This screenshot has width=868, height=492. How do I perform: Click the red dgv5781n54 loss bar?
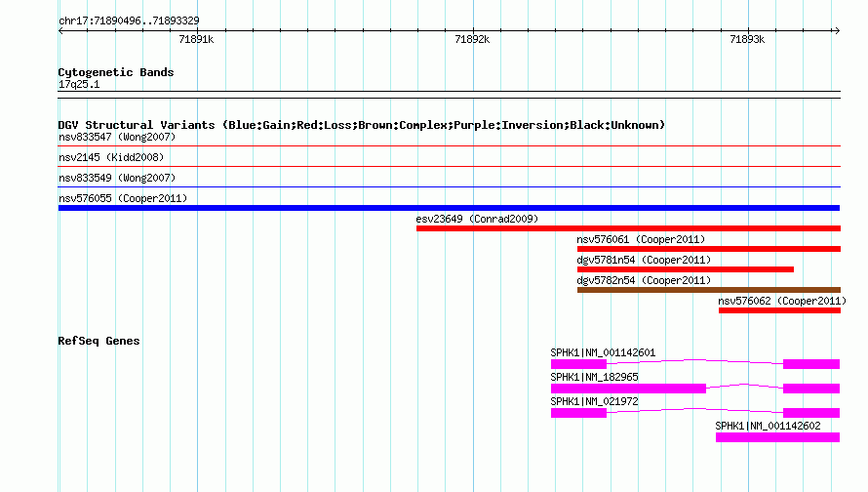coord(686,269)
